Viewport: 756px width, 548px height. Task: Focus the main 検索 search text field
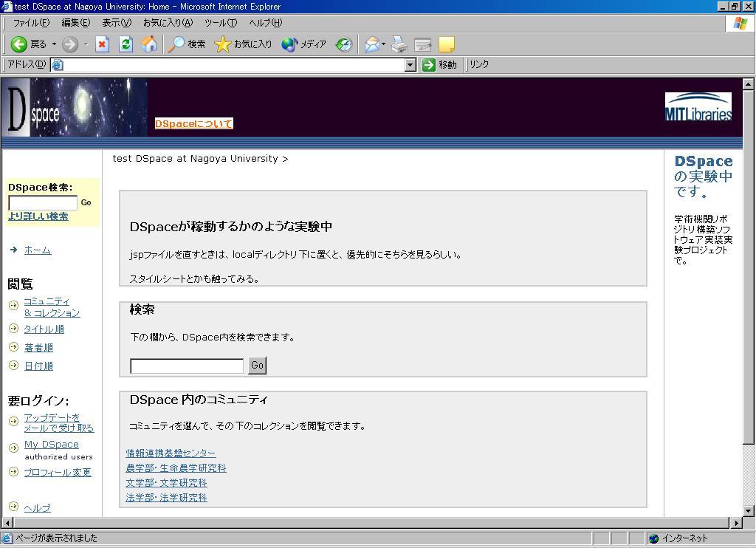click(187, 366)
